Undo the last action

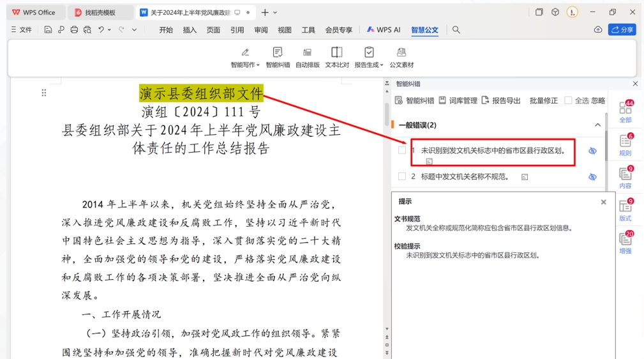(101, 29)
